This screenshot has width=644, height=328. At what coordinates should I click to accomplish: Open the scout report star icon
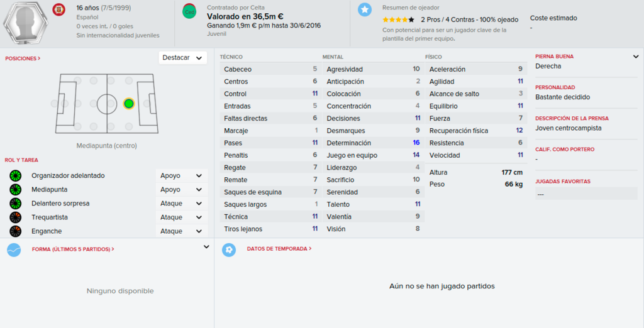[x=364, y=9]
